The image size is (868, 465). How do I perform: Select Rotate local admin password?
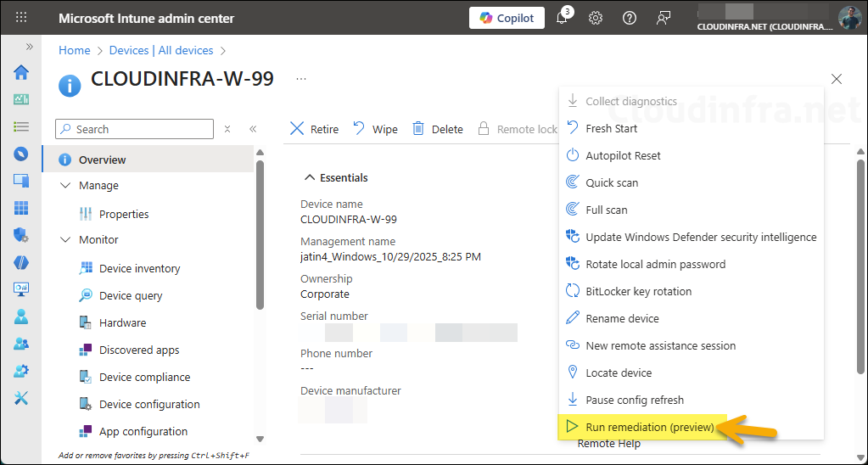tap(655, 264)
